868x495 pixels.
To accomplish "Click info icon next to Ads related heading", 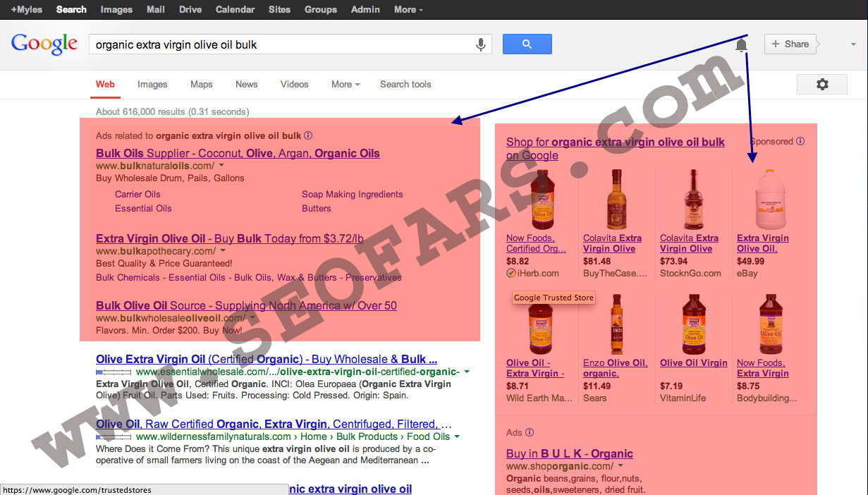I will [x=308, y=135].
